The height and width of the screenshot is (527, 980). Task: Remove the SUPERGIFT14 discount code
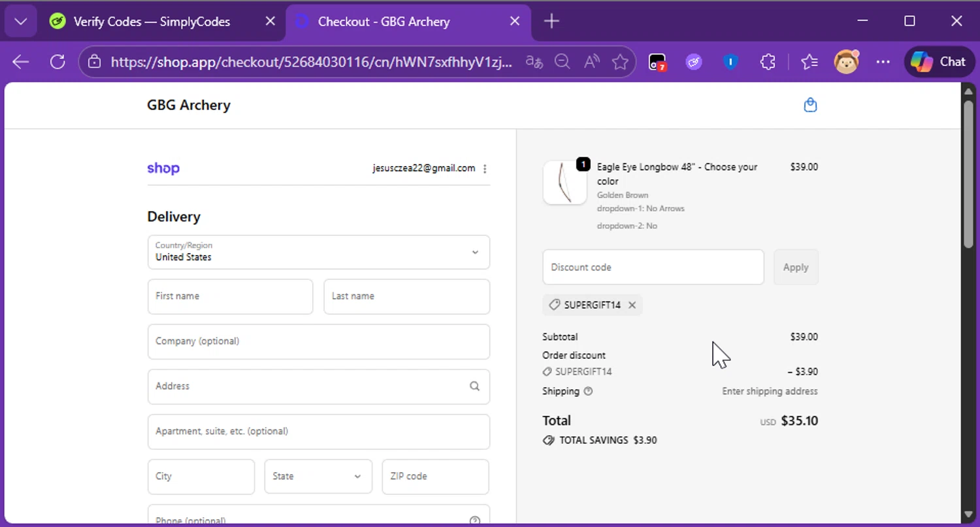632,305
